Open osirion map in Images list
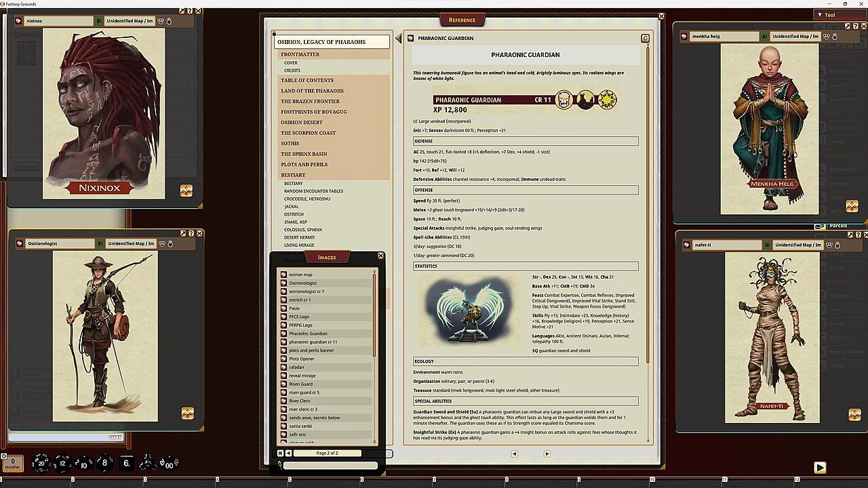868x488 pixels. pyautogui.click(x=325, y=274)
